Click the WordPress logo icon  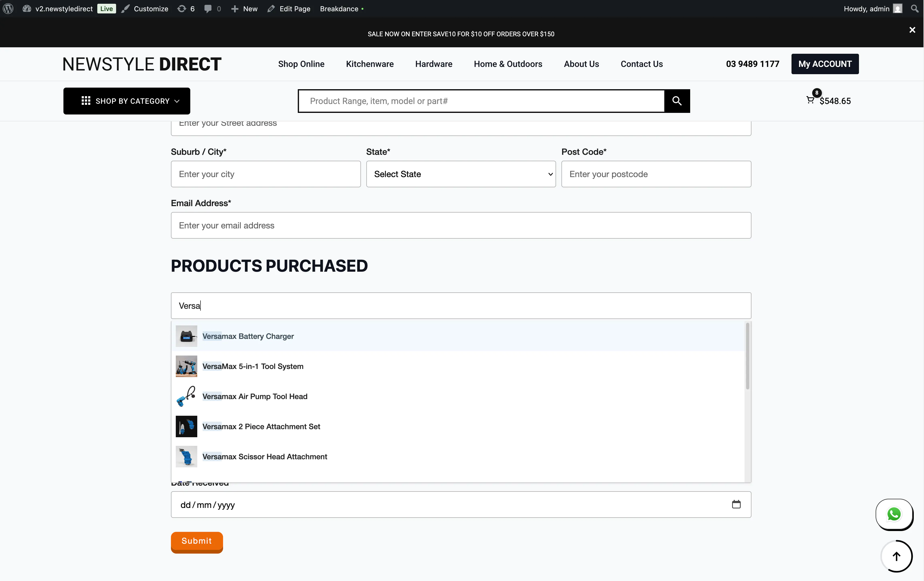(8, 8)
